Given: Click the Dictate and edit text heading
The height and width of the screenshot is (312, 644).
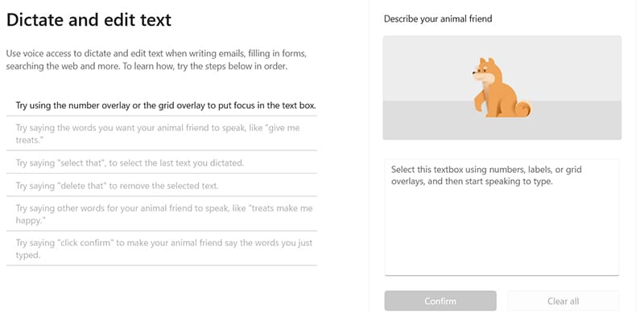Looking at the screenshot, I should [89, 20].
